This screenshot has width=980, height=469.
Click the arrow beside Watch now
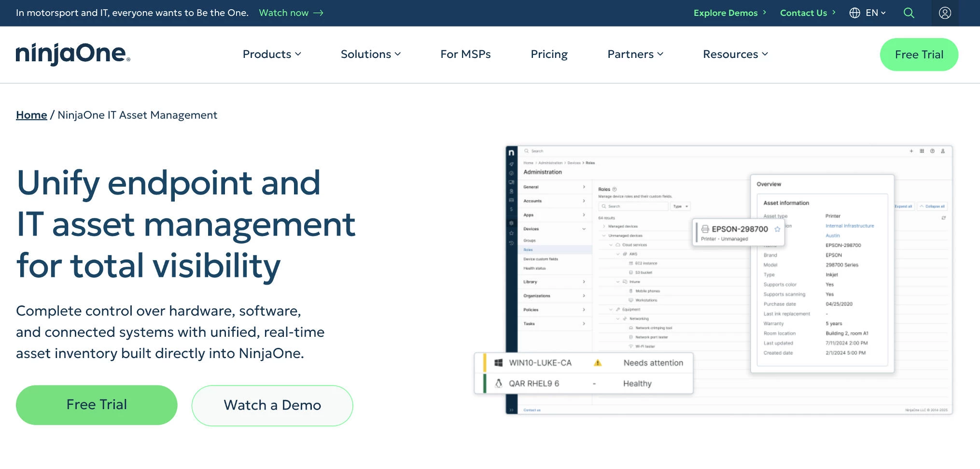click(x=318, y=13)
